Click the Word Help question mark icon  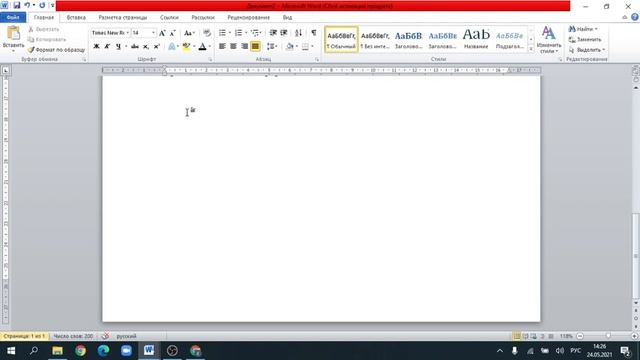(635, 17)
